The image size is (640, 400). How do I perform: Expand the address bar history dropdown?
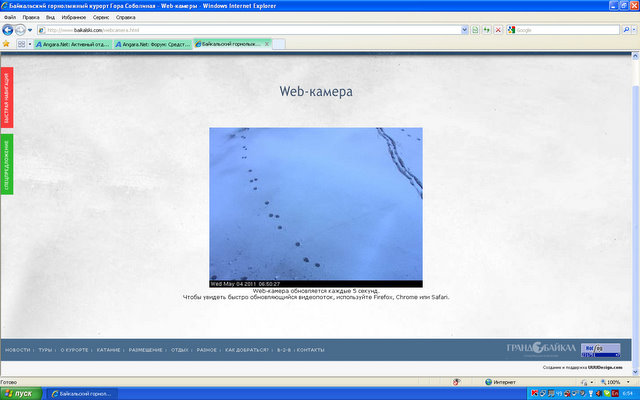[463, 30]
